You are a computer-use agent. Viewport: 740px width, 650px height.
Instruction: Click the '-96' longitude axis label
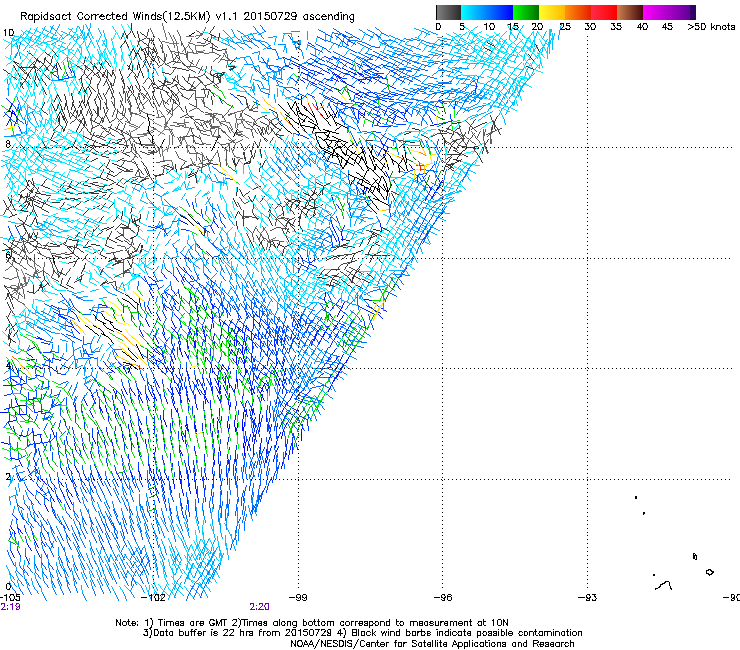[x=443, y=598]
